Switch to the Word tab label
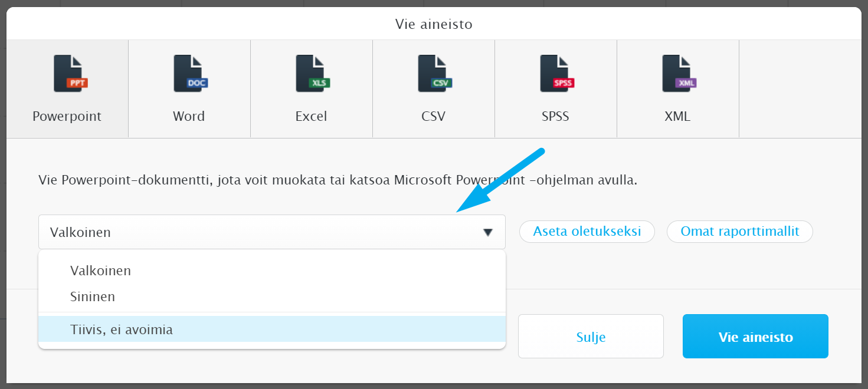 tap(189, 116)
